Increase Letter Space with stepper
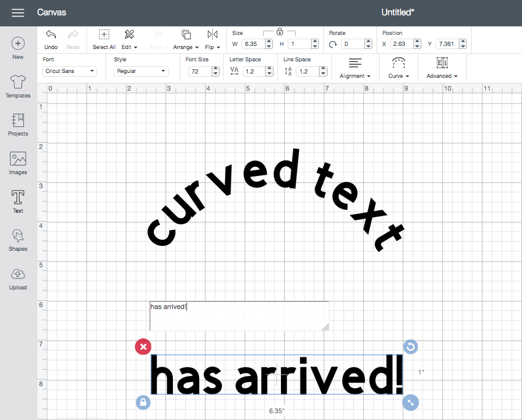Image resolution: width=522 pixels, height=420 pixels. point(270,69)
